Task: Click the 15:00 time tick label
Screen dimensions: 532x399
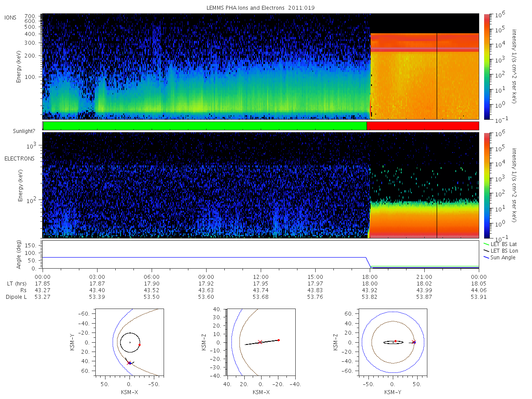Action: click(x=315, y=276)
